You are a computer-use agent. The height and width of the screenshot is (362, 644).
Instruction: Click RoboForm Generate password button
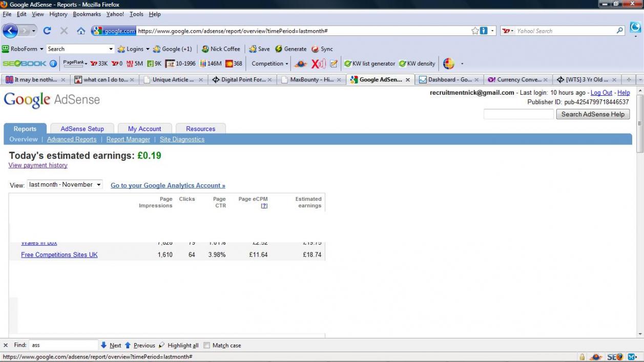click(x=291, y=49)
